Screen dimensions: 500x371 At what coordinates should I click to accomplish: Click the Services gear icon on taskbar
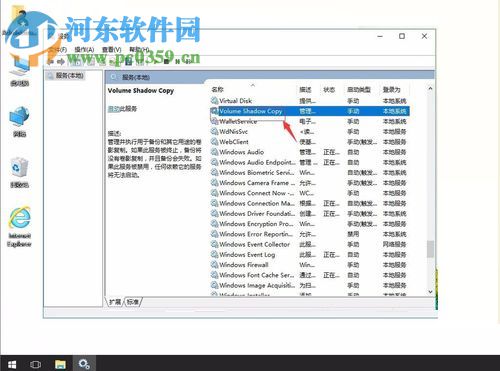point(84,364)
